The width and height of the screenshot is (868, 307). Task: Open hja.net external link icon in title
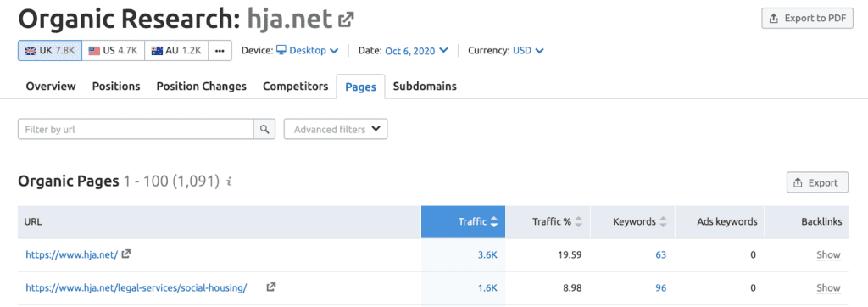(346, 20)
